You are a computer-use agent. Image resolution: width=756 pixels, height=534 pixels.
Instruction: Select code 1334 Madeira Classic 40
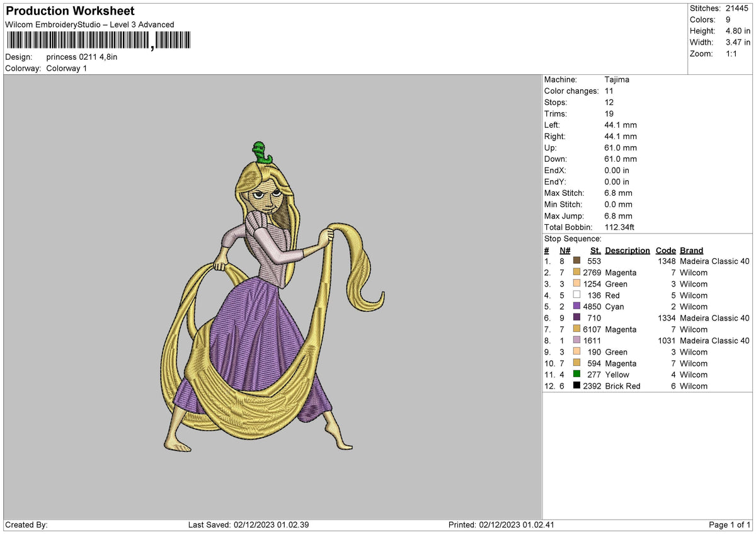point(704,317)
